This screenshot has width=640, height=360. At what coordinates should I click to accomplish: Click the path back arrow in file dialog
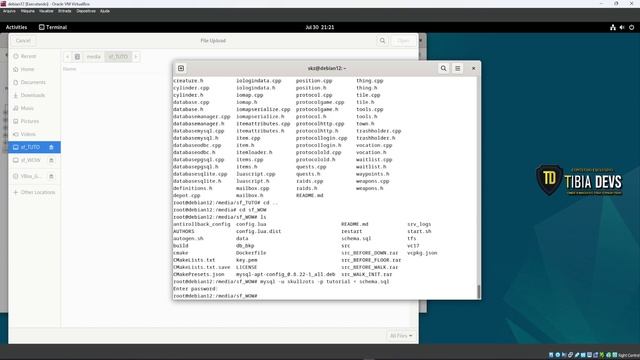click(67, 56)
